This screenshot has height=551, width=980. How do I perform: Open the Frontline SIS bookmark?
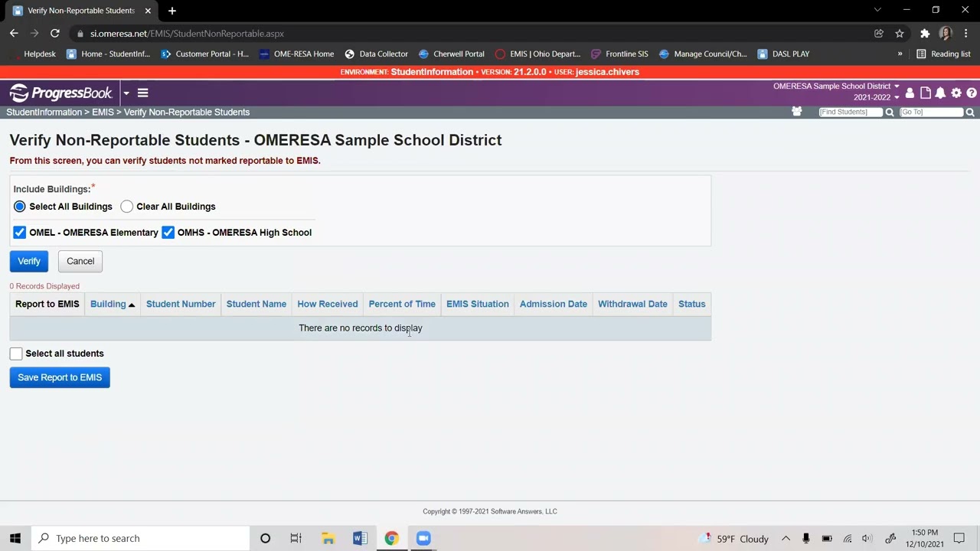[620, 54]
